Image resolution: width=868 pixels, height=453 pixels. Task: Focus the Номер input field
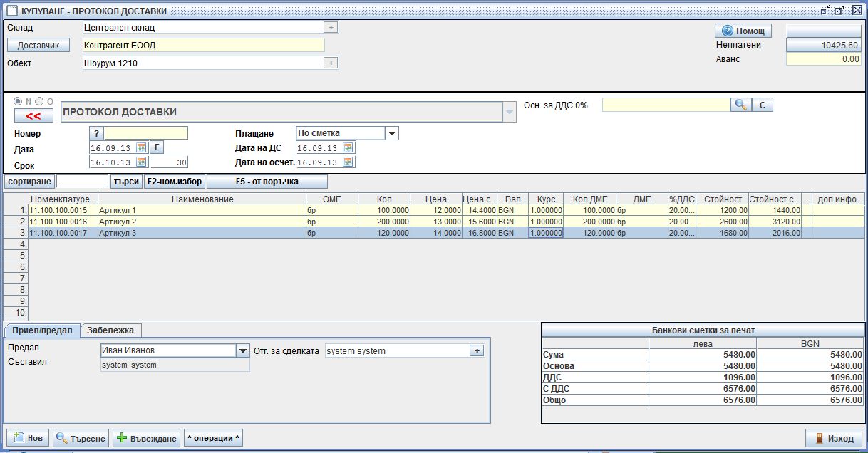pos(146,133)
